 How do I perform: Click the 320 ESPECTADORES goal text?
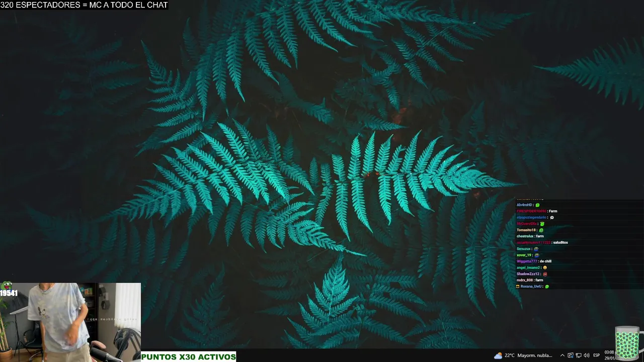84,5
